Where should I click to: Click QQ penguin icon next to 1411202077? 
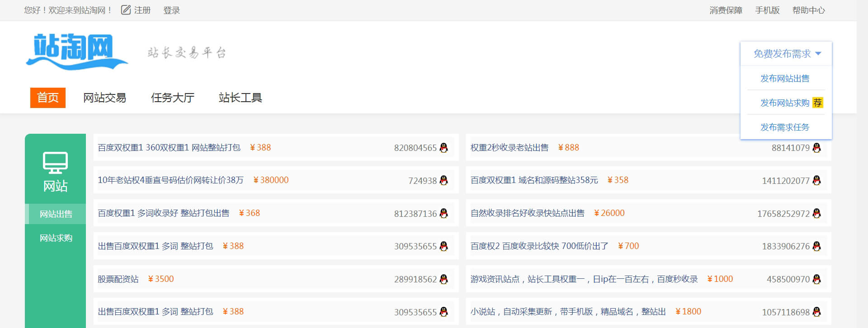[816, 180]
